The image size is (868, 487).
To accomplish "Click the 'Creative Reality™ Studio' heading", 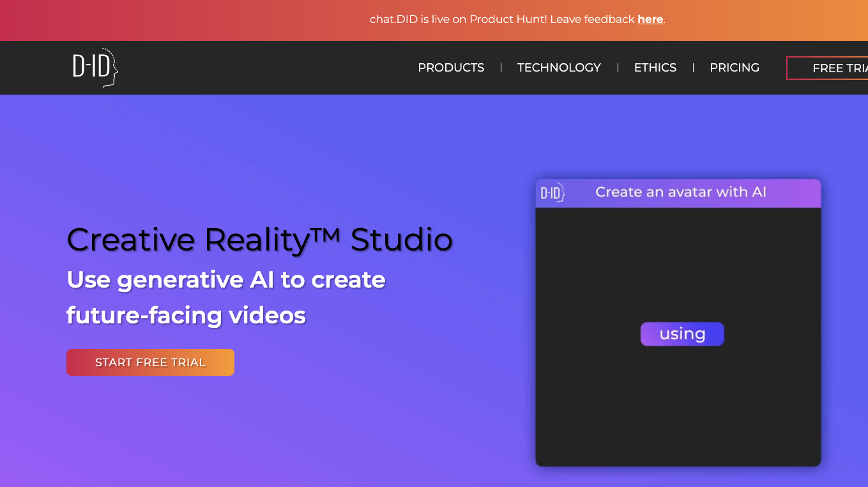I will pos(260,240).
